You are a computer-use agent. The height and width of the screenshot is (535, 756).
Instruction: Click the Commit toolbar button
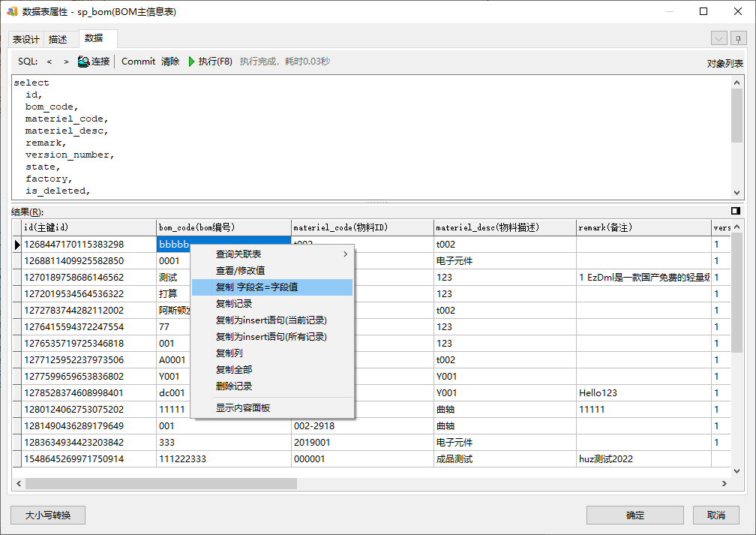coord(138,62)
